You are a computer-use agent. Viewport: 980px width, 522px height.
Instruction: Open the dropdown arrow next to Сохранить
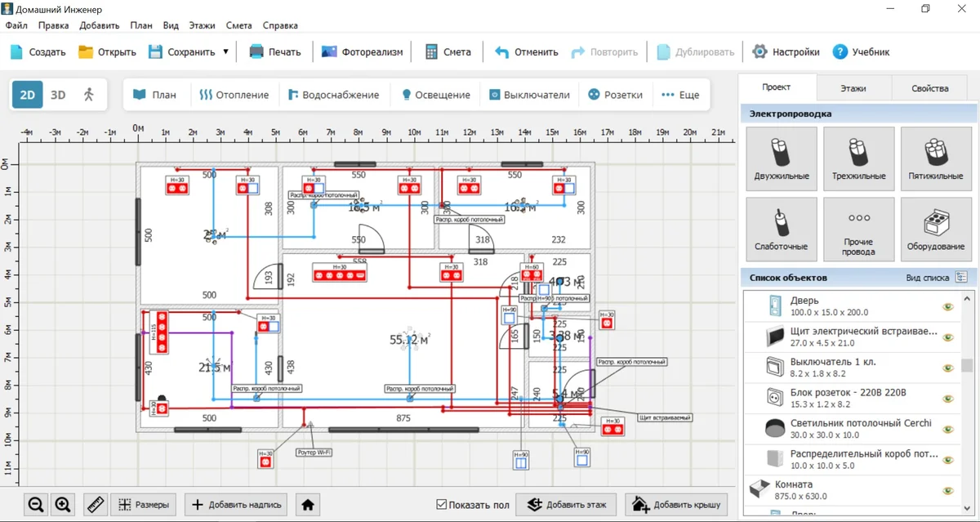[225, 51]
